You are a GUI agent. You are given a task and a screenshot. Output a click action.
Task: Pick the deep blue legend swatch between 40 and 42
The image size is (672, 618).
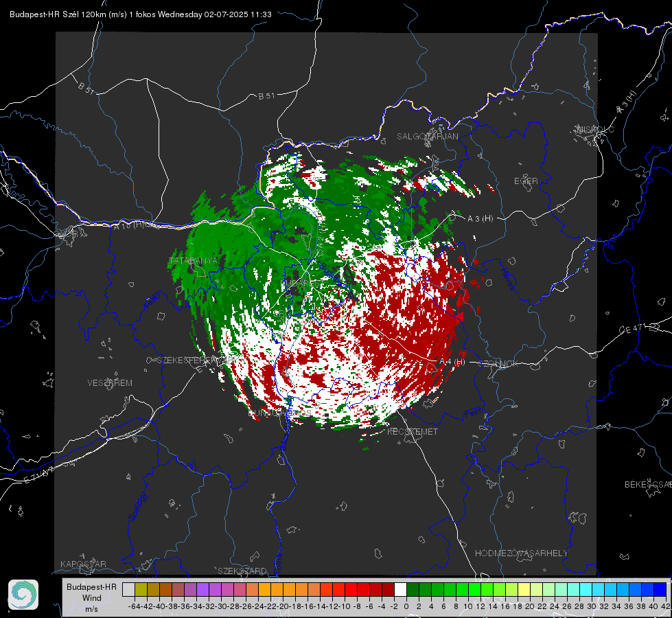tap(660, 589)
